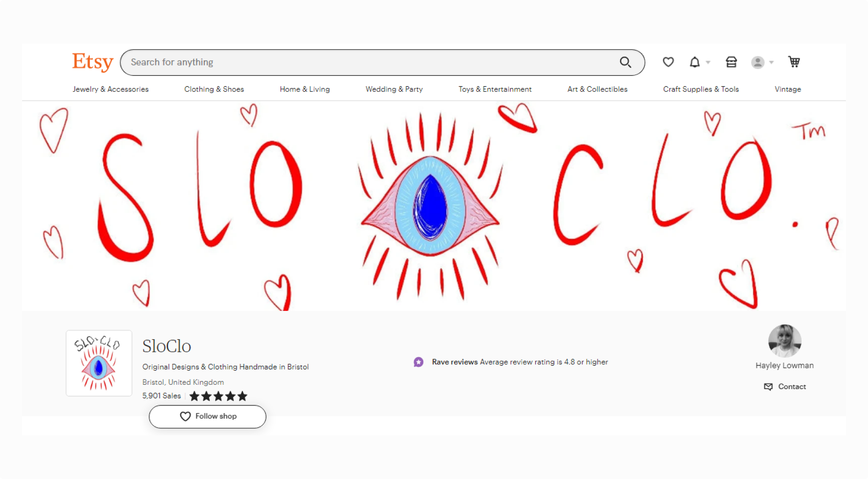Open the shopping cart icon

click(794, 62)
